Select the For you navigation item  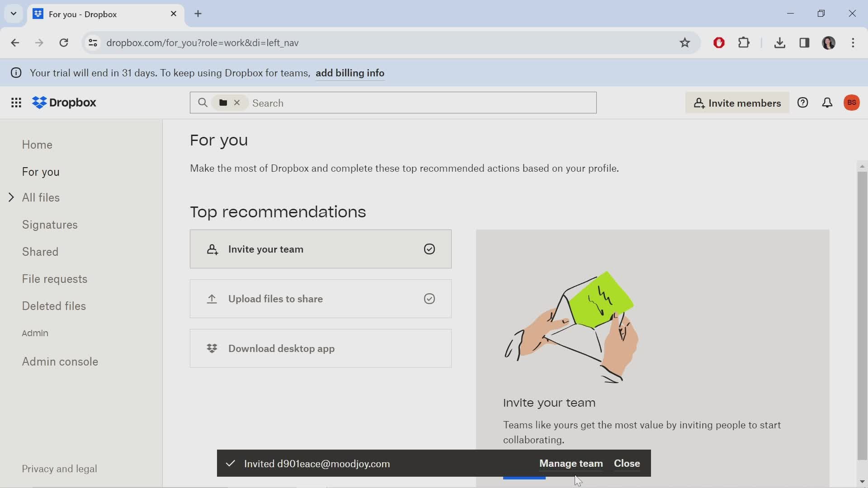point(41,172)
